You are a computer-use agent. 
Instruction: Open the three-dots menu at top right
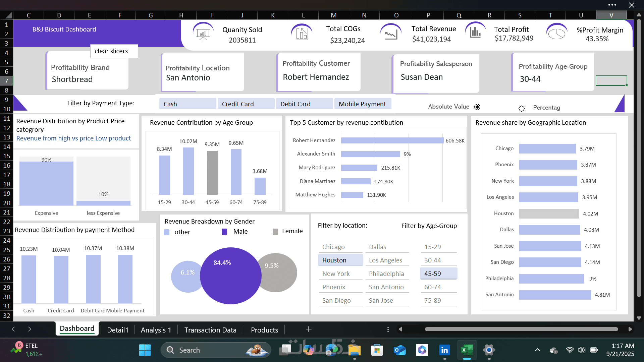tap(612, 5)
